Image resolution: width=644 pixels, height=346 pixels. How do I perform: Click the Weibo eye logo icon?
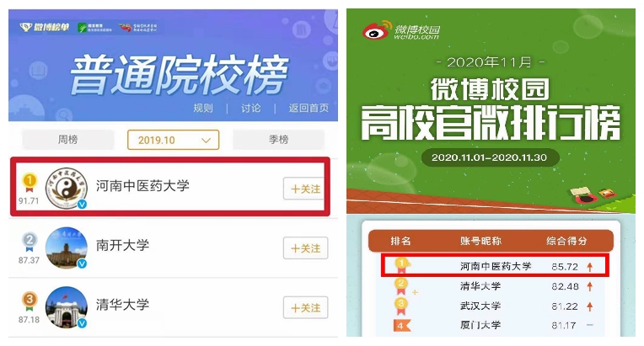(376, 30)
